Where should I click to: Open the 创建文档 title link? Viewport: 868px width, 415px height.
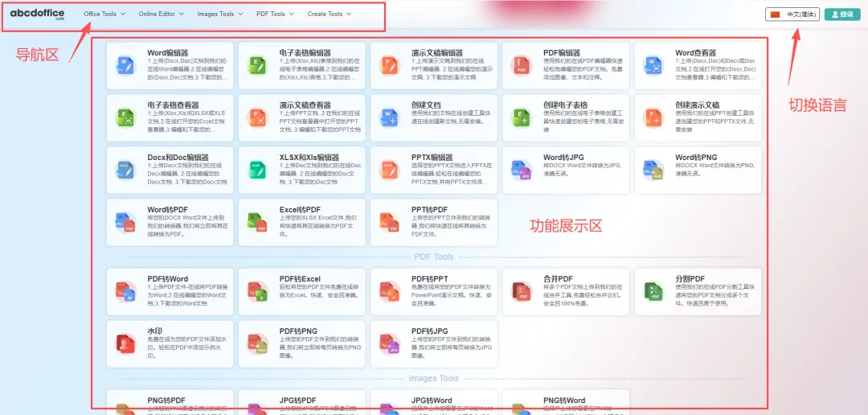tap(426, 105)
